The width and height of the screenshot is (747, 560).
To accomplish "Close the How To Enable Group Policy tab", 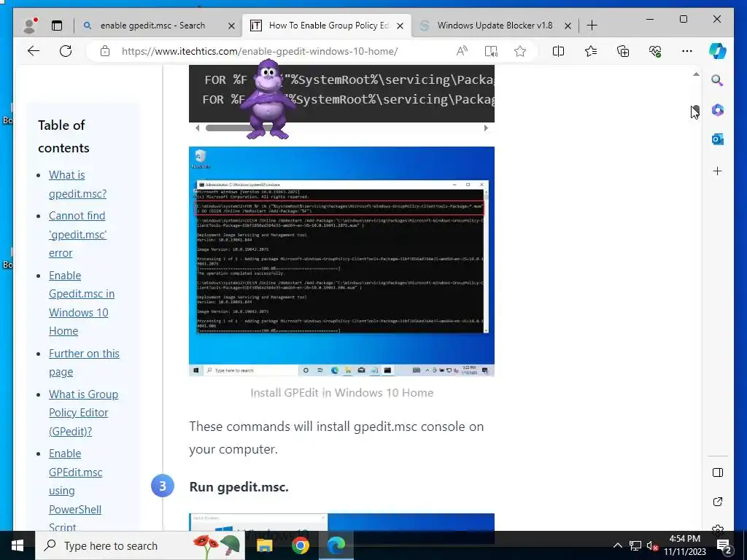I will click(x=400, y=26).
